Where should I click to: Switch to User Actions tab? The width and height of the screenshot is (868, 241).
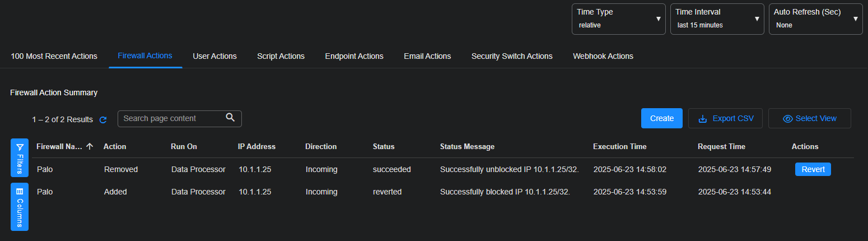click(214, 56)
